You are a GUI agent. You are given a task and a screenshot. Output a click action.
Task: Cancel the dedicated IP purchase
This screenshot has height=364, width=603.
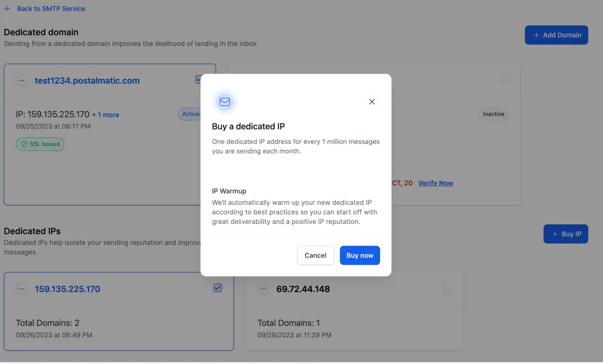click(316, 255)
